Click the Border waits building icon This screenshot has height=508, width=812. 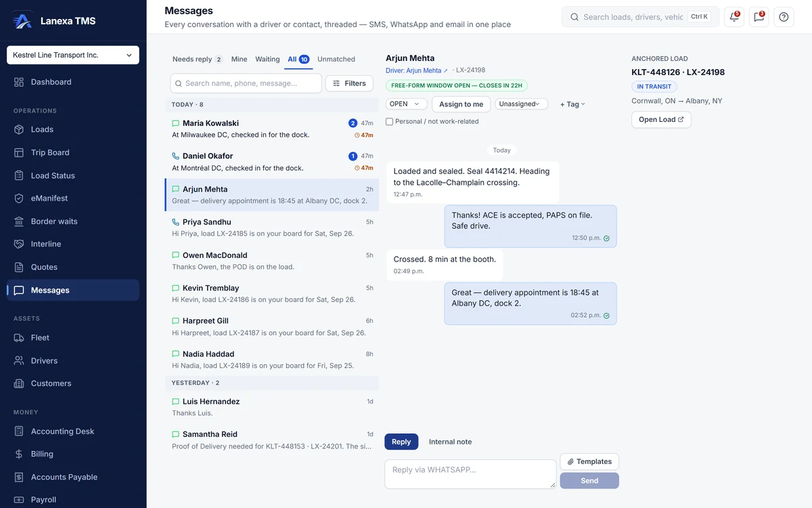(x=19, y=221)
